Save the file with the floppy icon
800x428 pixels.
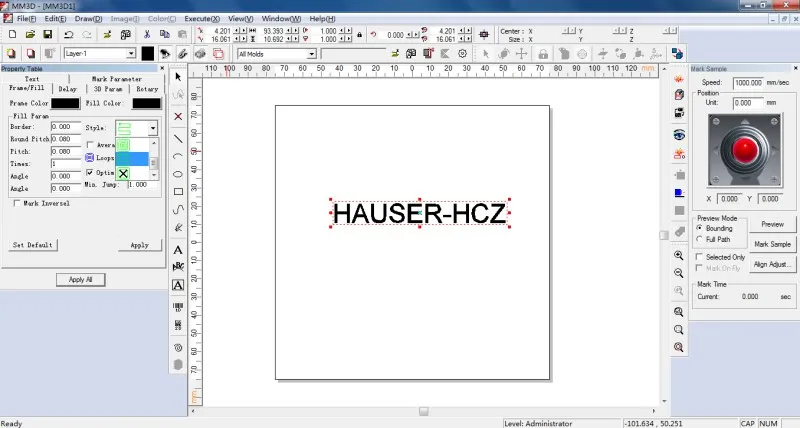tap(47, 35)
